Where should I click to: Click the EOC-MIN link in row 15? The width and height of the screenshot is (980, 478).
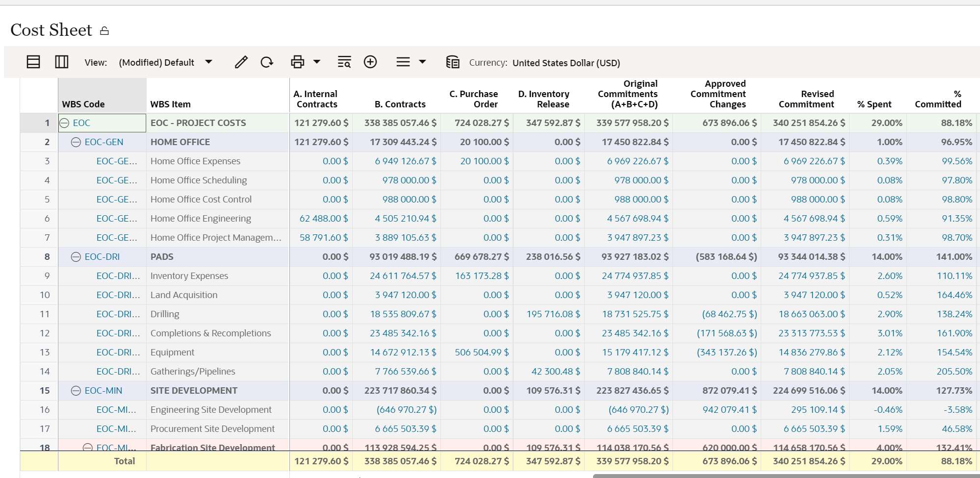104,391
